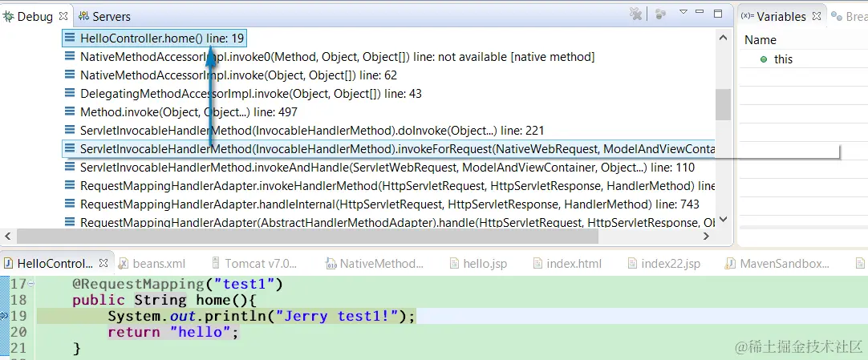Image resolution: width=868 pixels, height=360 pixels.
Task: Open the Breakpoints tab
Action: click(857, 17)
